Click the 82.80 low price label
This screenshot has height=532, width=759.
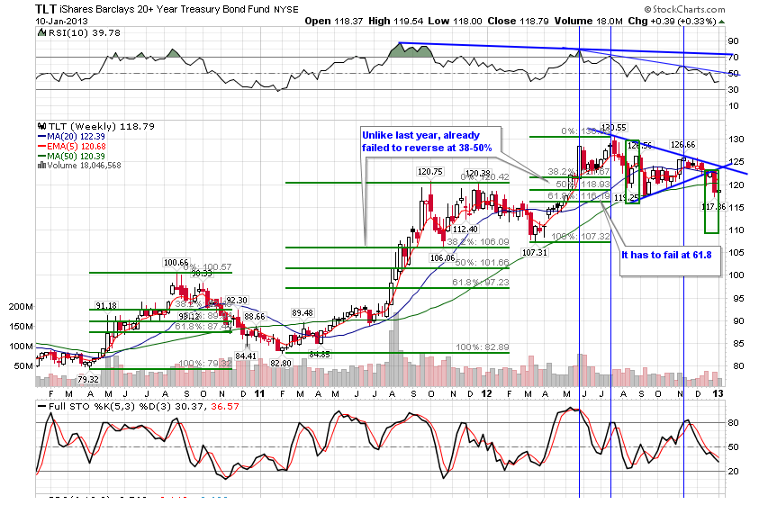pos(281,363)
